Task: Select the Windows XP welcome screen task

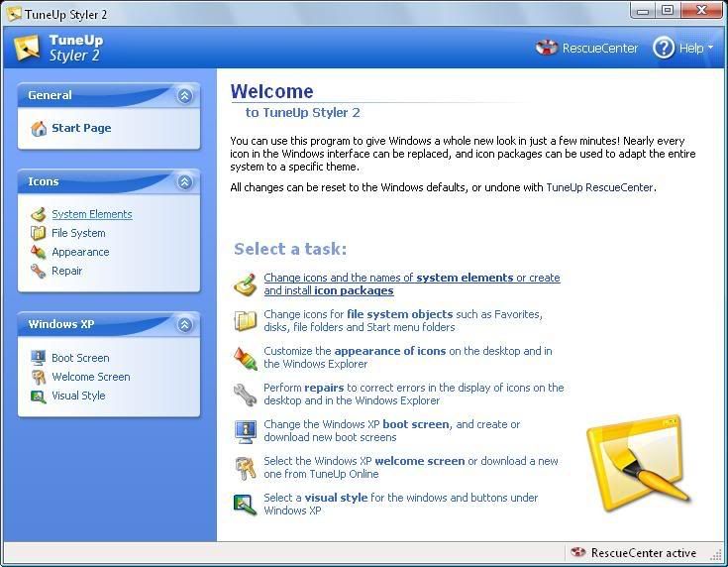Action: [410, 467]
